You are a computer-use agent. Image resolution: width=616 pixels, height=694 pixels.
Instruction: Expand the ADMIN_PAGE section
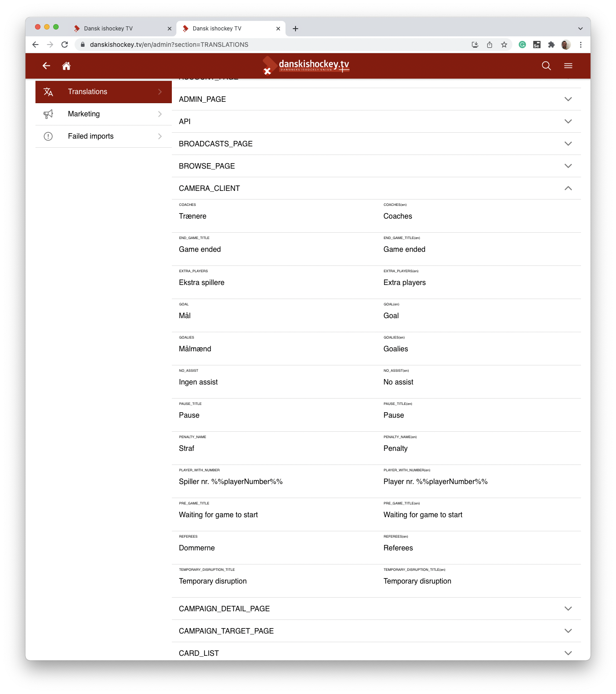click(376, 99)
